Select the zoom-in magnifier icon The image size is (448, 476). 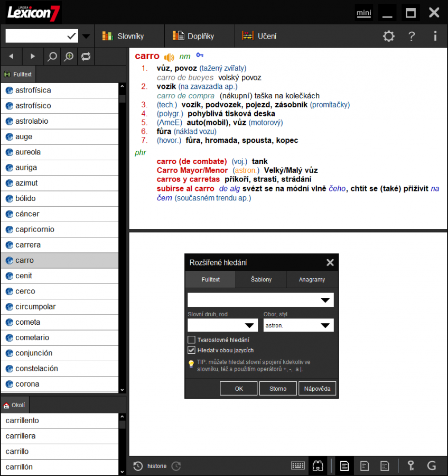(x=68, y=56)
